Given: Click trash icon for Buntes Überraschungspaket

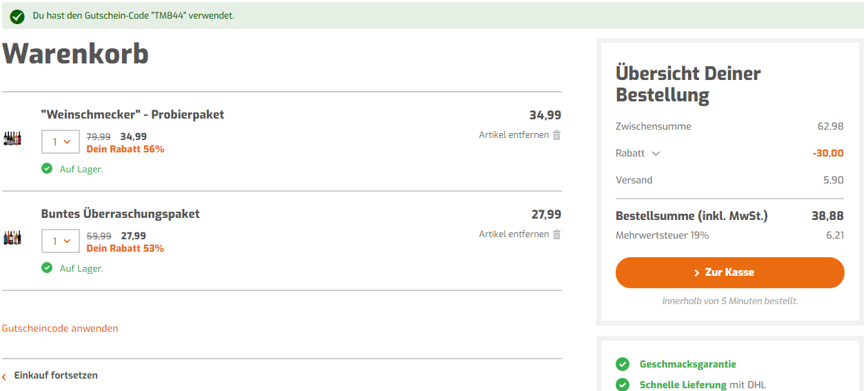Looking at the screenshot, I should pos(557,234).
